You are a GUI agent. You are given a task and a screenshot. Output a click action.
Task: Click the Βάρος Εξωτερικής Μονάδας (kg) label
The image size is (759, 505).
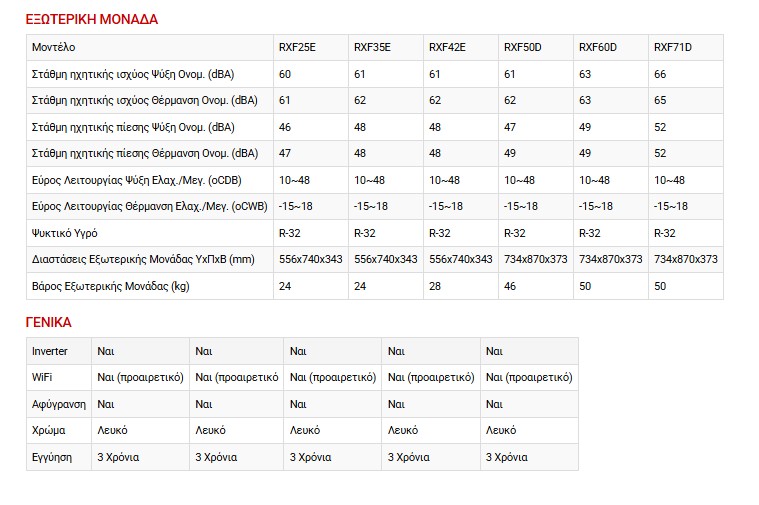click(x=110, y=286)
